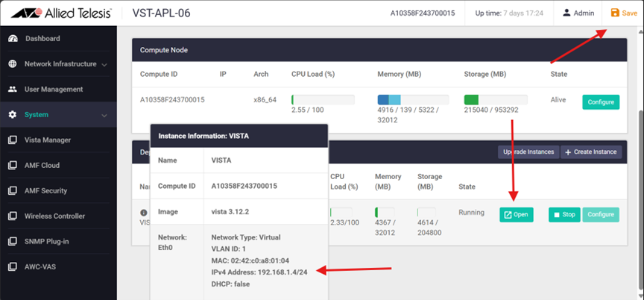Click the 215040 / 953292 storage value
The height and width of the screenshot is (300, 644).
(491, 110)
